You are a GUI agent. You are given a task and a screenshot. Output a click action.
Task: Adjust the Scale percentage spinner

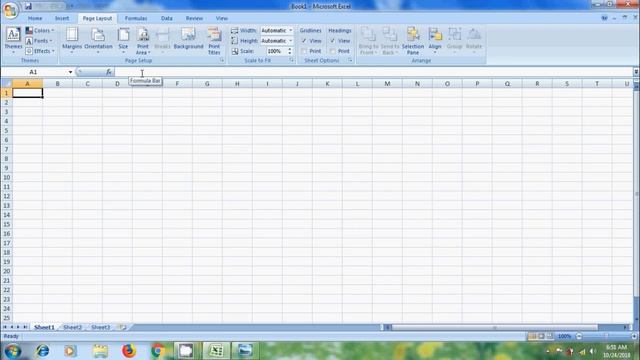coord(290,51)
